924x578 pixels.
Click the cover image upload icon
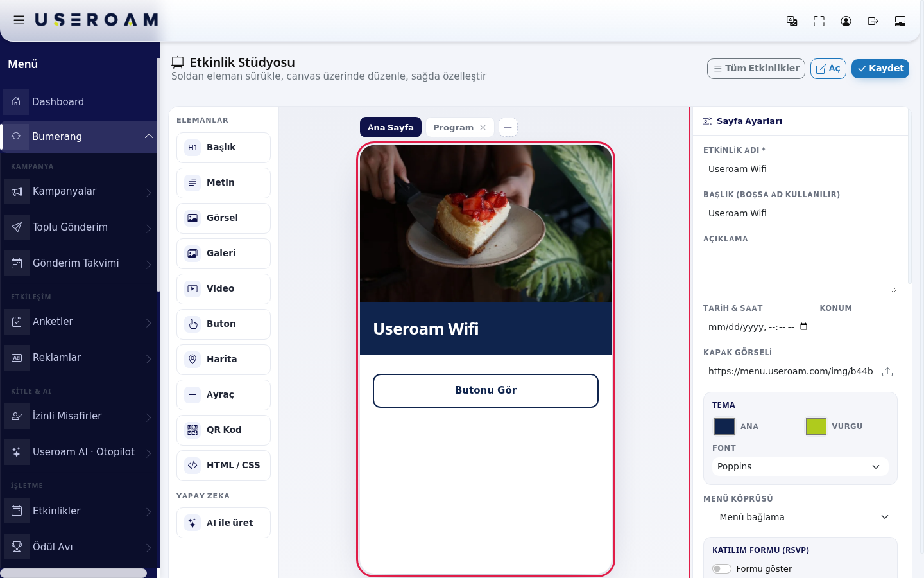point(887,372)
